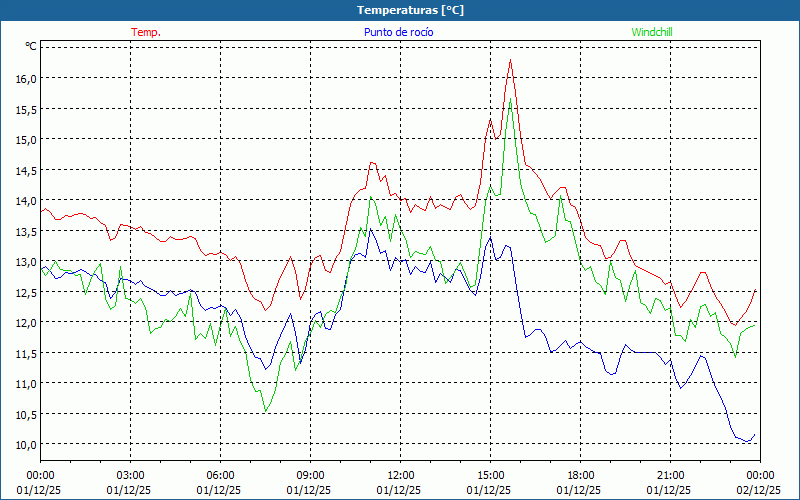Click the highest peak of the red temperature line

[510, 60]
